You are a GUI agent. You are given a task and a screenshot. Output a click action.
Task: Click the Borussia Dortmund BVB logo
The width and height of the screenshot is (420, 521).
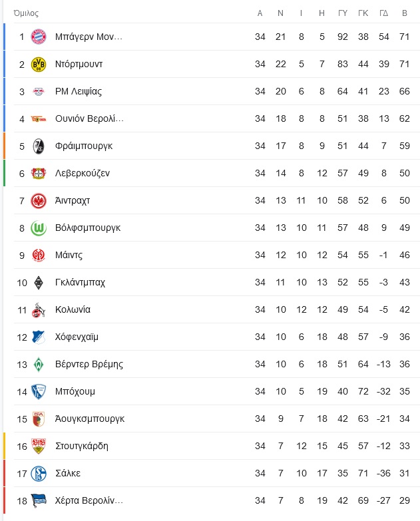[39, 64]
